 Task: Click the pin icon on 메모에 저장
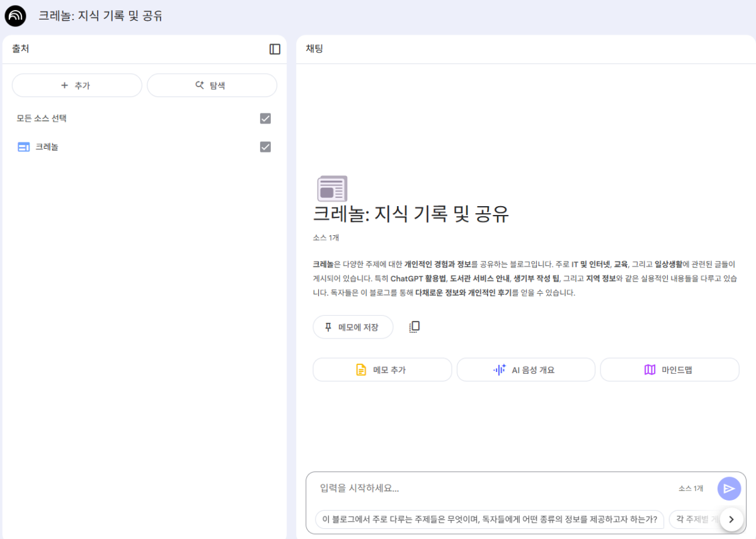328,327
